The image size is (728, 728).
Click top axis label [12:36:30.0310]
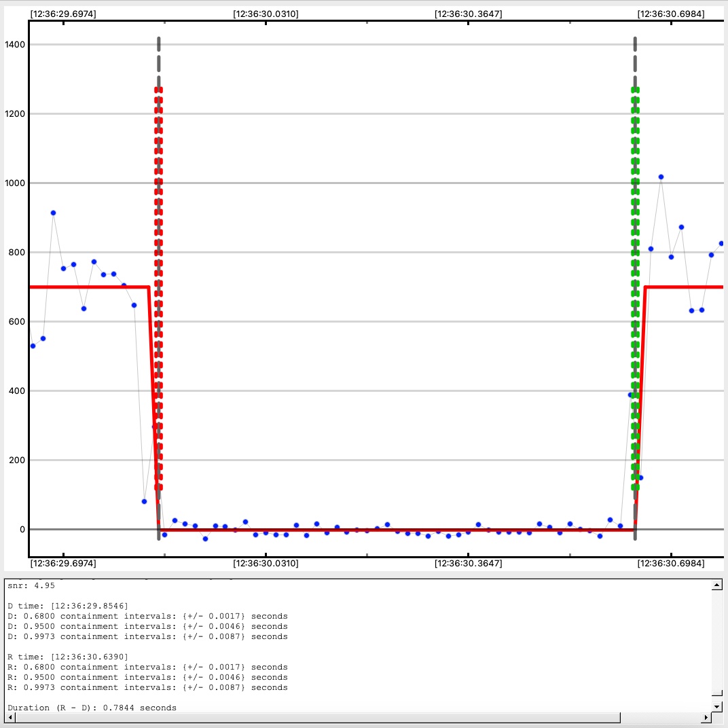tap(266, 14)
